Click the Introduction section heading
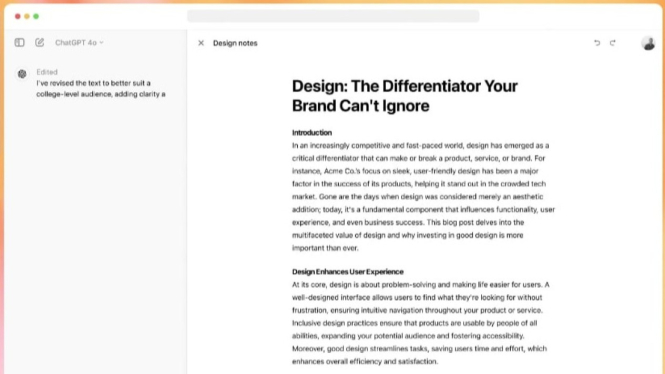 point(312,133)
